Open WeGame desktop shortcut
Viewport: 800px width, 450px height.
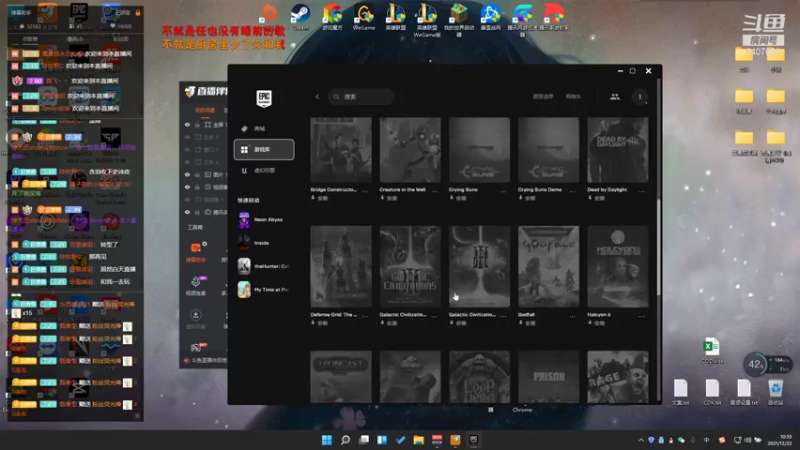pyautogui.click(x=364, y=17)
